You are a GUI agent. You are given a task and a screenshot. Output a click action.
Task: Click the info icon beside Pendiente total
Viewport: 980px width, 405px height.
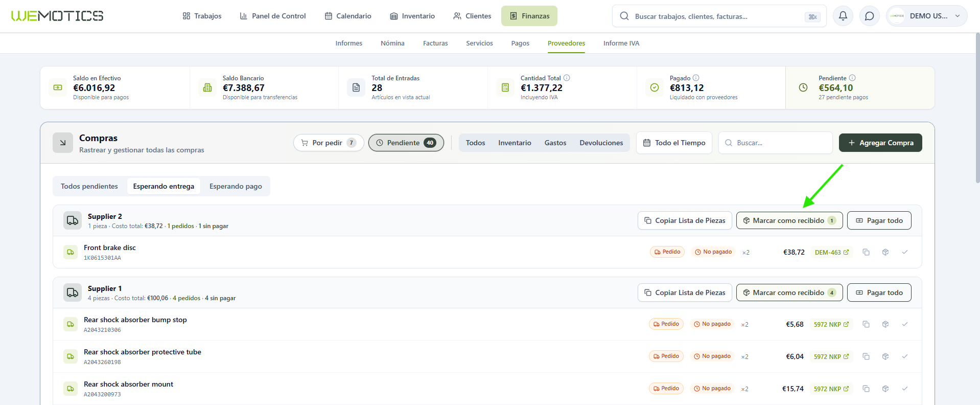coord(852,78)
